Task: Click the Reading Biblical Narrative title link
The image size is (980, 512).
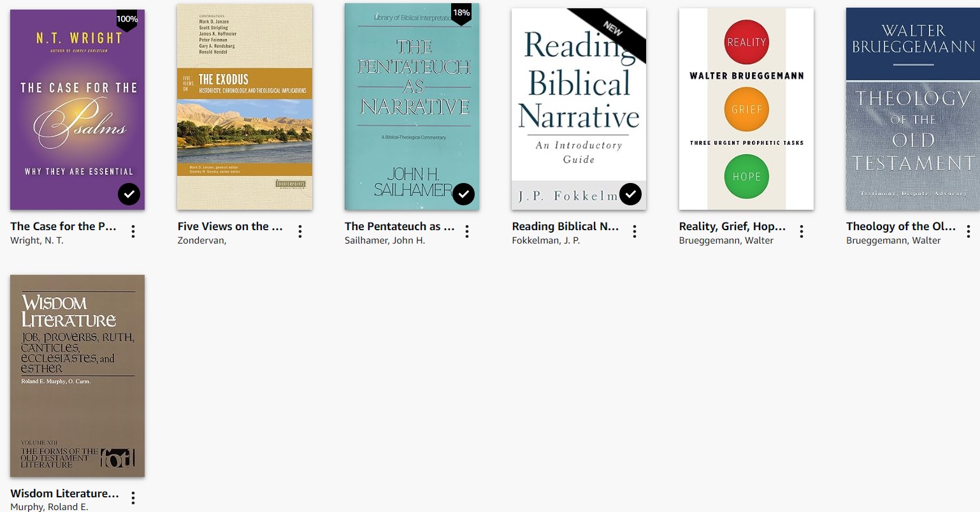Action: [x=565, y=226]
